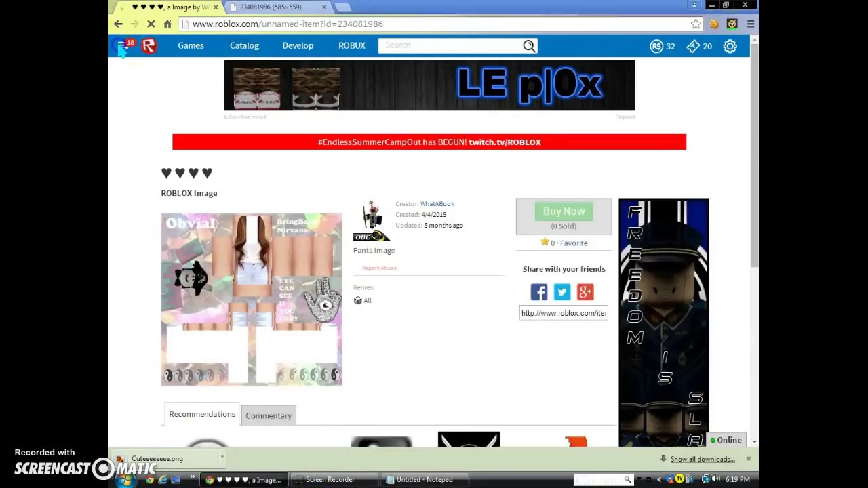
Task: Click the 'Pants Image' label
Action: pos(374,250)
